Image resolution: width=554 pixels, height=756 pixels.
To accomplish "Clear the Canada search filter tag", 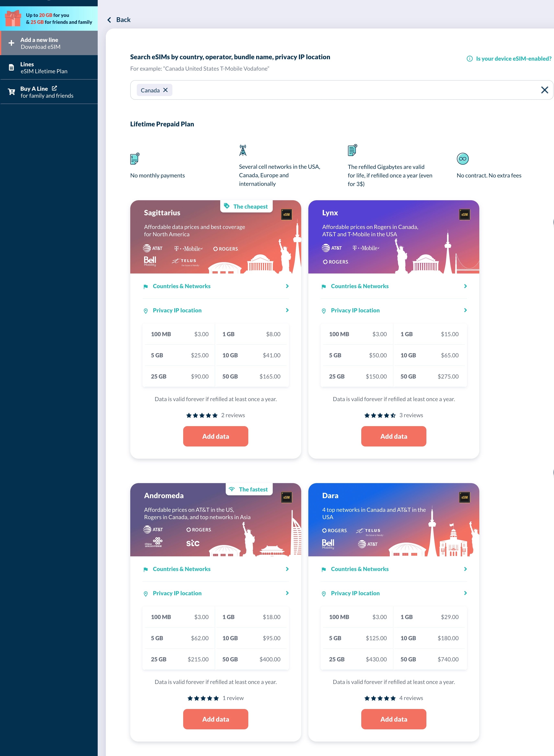I will tap(166, 90).
